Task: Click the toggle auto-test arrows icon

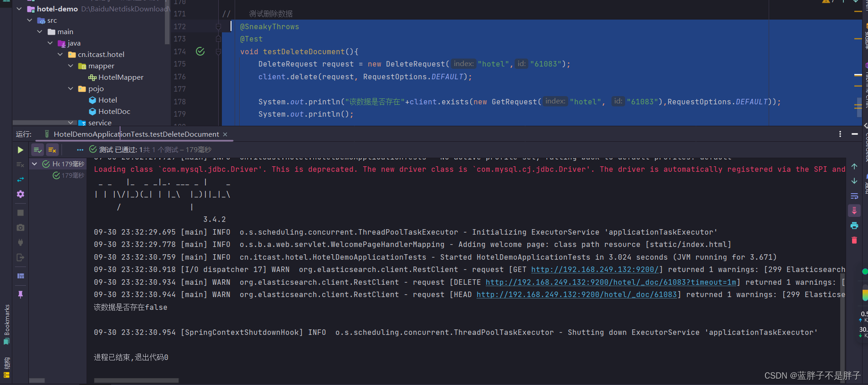Action: pyautogui.click(x=20, y=180)
